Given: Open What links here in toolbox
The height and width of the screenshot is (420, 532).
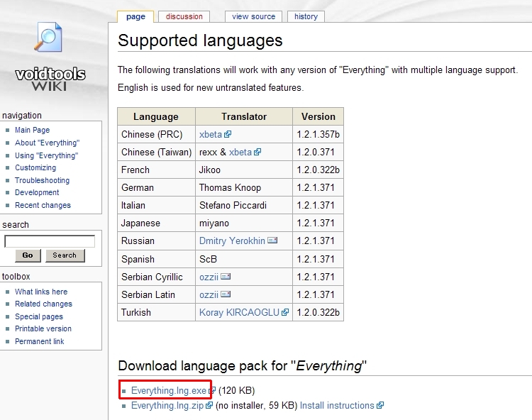Looking at the screenshot, I should [x=41, y=292].
